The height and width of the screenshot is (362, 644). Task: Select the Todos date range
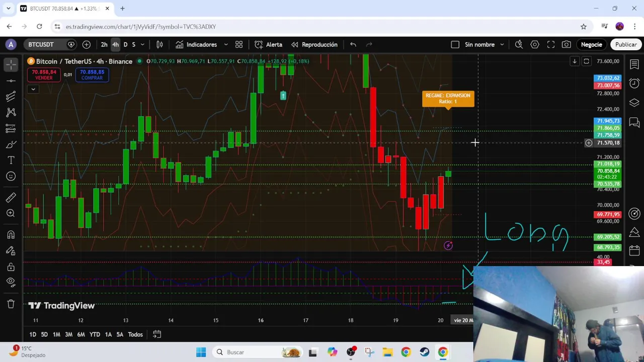click(135, 334)
